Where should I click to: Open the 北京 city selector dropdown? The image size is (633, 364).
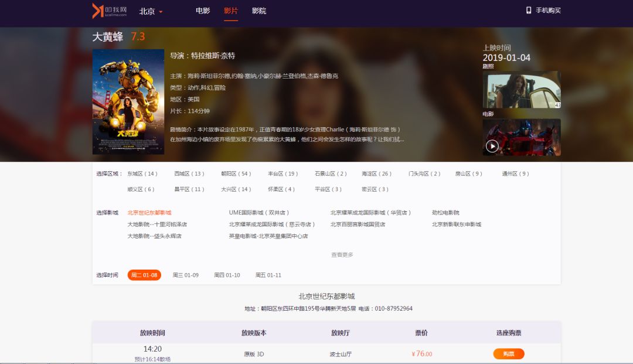click(x=149, y=10)
